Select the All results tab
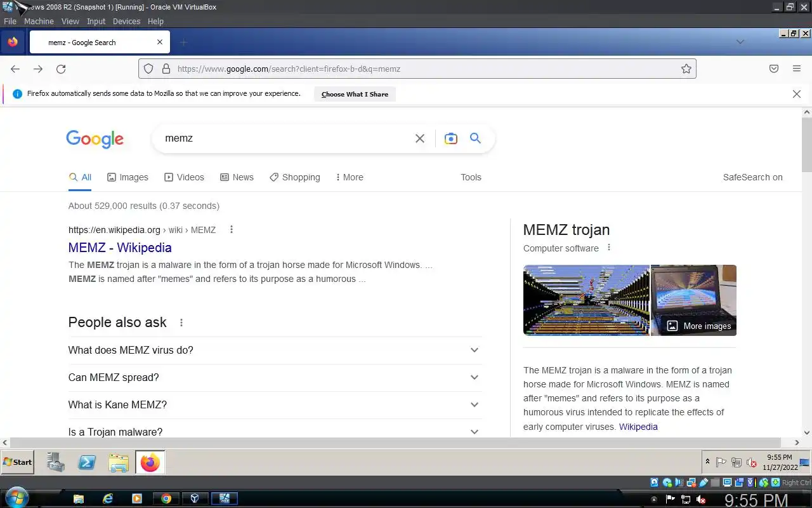Image resolution: width=812 pixels, height=508 pixels. pos(80,177)
